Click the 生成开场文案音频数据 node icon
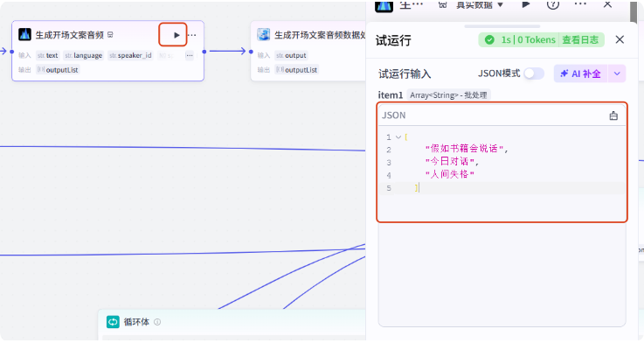644x343 pixels. pyautogui.click(x=264, y=34)
